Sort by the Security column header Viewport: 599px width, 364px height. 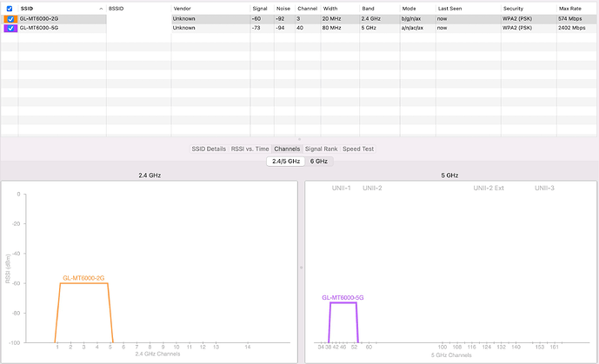click(x=513, y=9)
